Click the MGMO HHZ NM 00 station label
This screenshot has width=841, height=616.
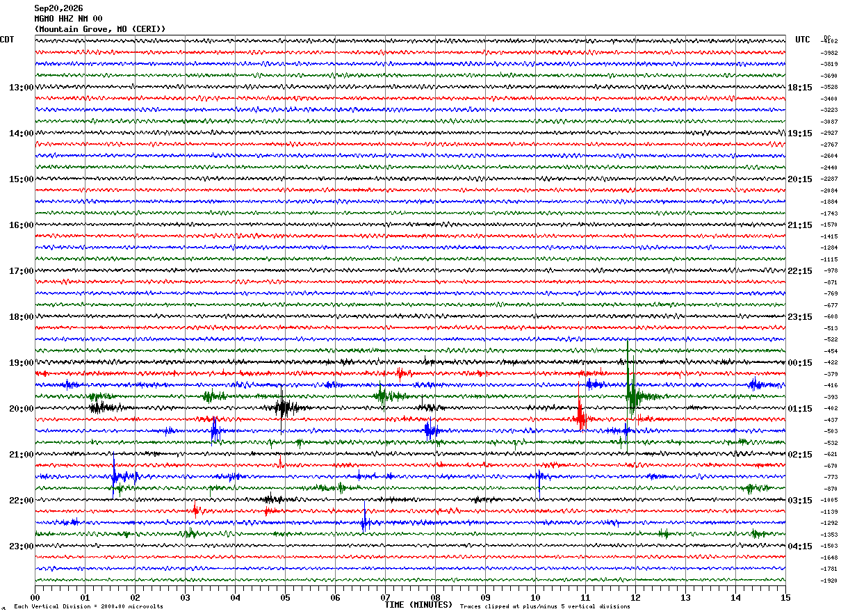tap(68, 19)
